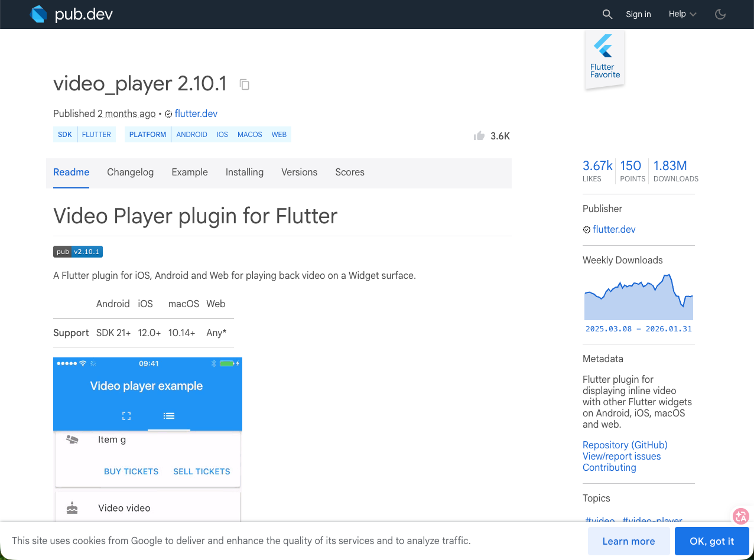Open the translate floating icon
The height and width of the screenshot is (560, 754).
[x=741, y=516]
